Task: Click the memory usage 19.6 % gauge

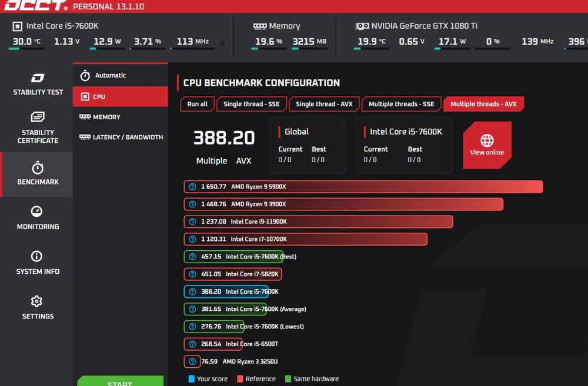Action: pyautogui.click(x=269, y=43)
